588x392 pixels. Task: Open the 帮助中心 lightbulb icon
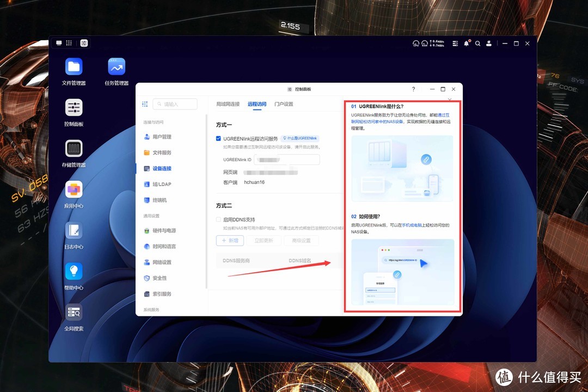(73, 271)
